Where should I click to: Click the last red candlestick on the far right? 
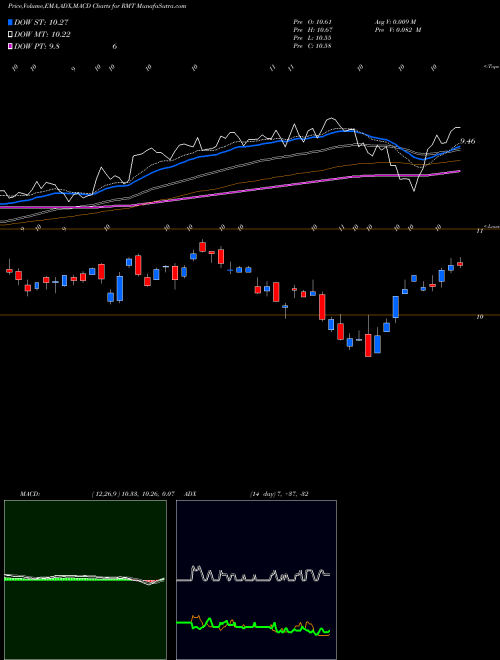(460, 264)
